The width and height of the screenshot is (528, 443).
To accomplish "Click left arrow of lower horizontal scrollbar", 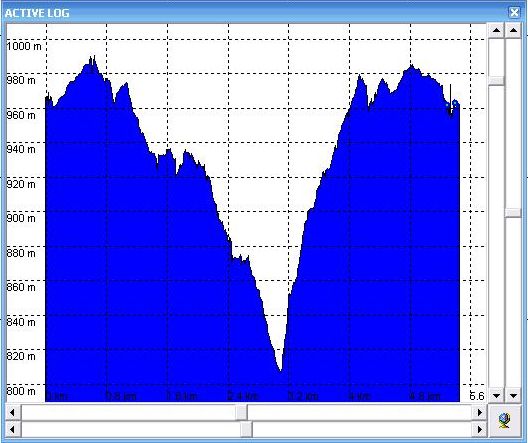I will click(x=13, y=430).
